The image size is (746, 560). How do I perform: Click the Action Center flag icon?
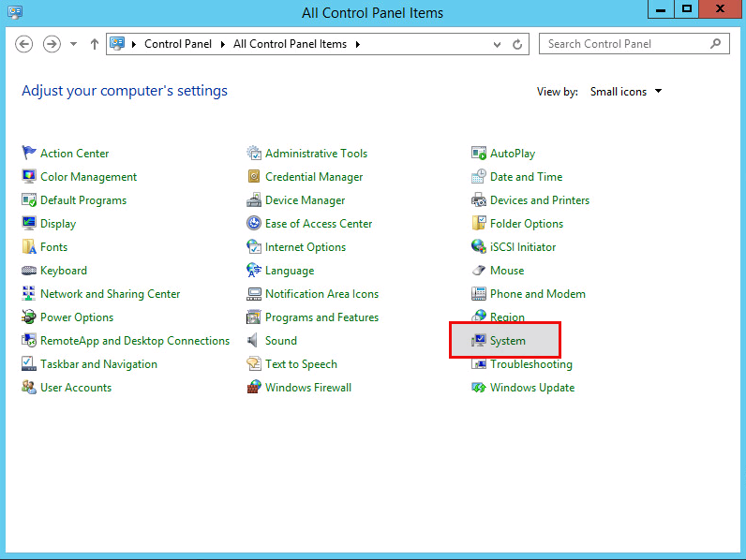point(29,154)
